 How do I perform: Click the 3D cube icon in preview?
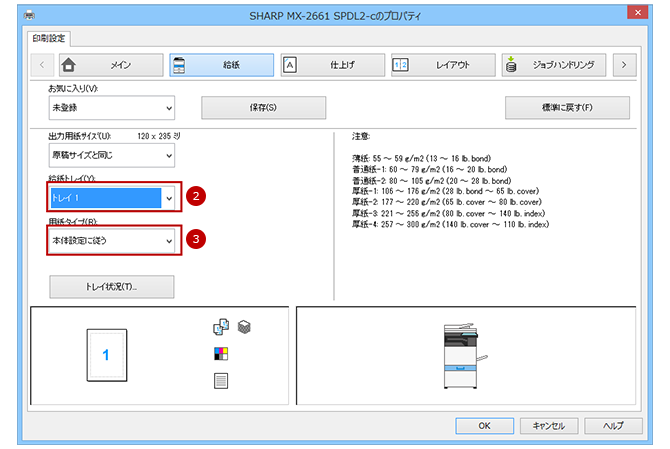pos(244,327)
